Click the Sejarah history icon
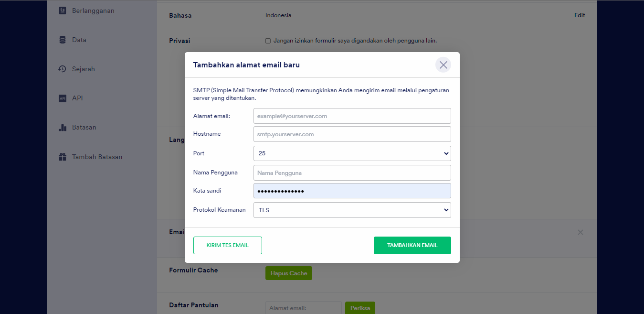The height and width of the screenshot is (314, 644). tap(63, 69)
